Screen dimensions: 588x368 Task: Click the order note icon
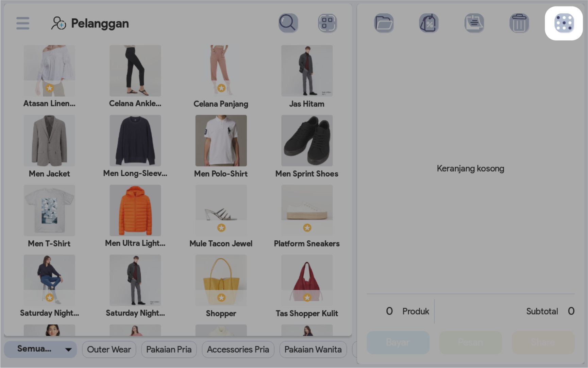pyautogui.click(x=474, y=23)
